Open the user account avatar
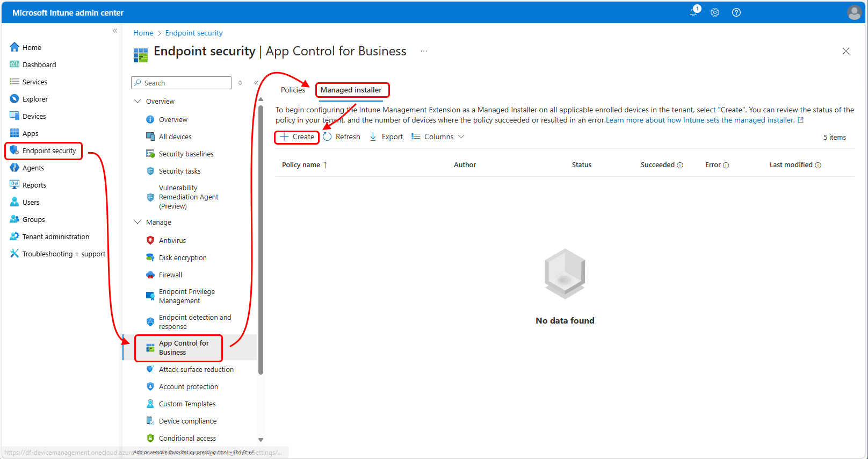 tap(854, 12)
